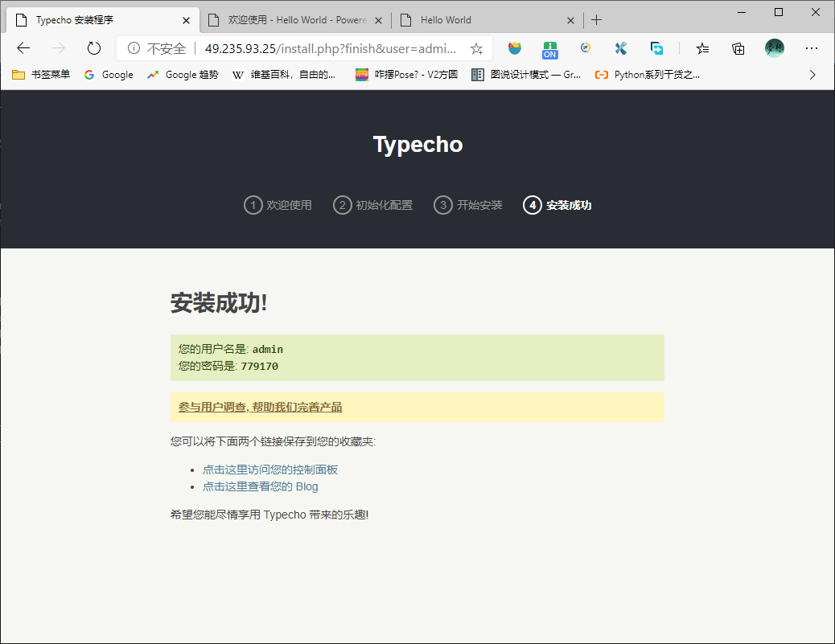Open a new tab with plus icon
Image resolution: width=835 pixels, height=644 pixels.
click(x=597, y=20)
